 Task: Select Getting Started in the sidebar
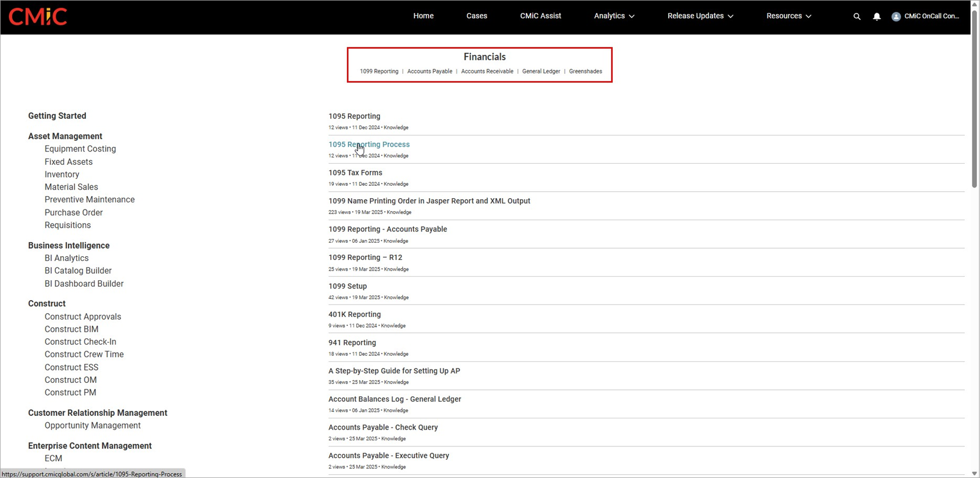point(57,116)
